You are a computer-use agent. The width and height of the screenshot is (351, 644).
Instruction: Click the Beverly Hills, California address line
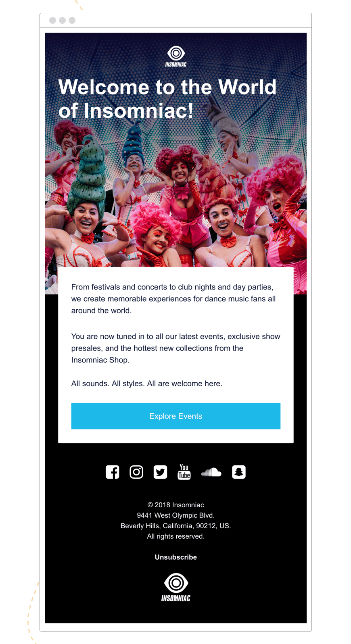click(176, 526)
